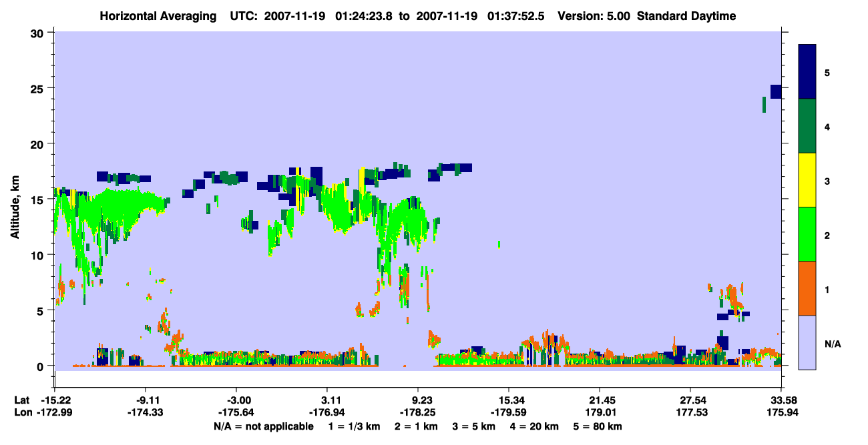This screenshot has height=445, width=868.
Task: Click the start time '01:24:23.8' in title
Action: (365, 16)
